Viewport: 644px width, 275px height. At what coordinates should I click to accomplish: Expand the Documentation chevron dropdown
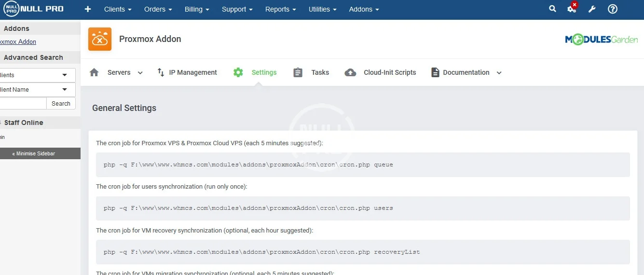click(x=499, y=73)
